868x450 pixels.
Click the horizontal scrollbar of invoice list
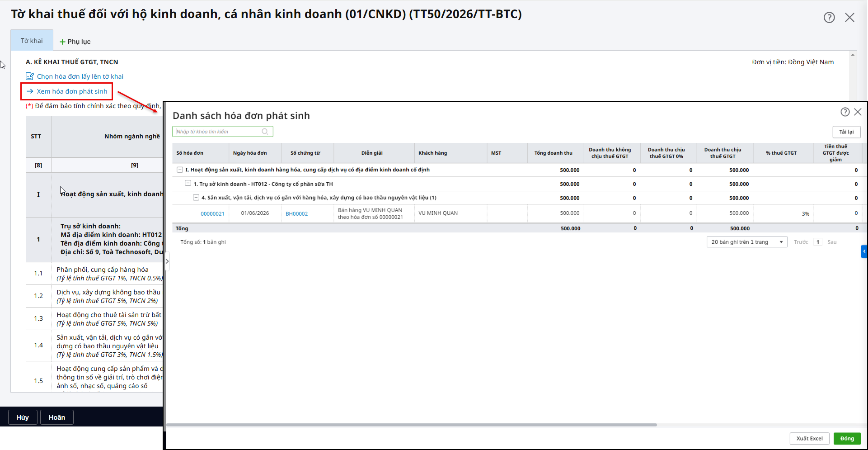click(411, 425)
